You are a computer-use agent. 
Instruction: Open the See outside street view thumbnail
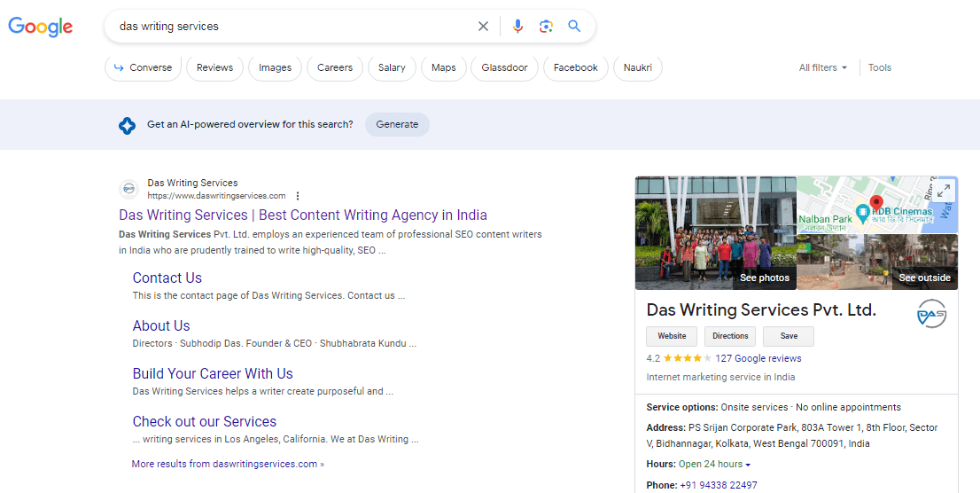coord(877,262)
